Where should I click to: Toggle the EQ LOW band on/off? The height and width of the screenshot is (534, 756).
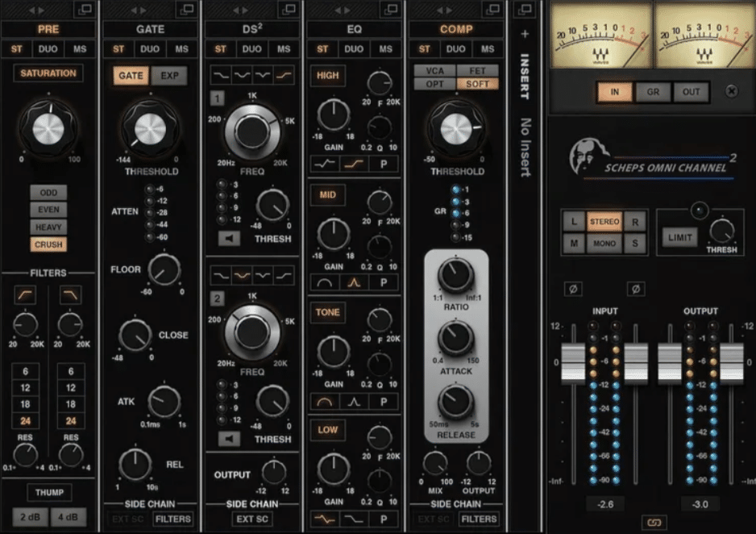pos(328,430)
